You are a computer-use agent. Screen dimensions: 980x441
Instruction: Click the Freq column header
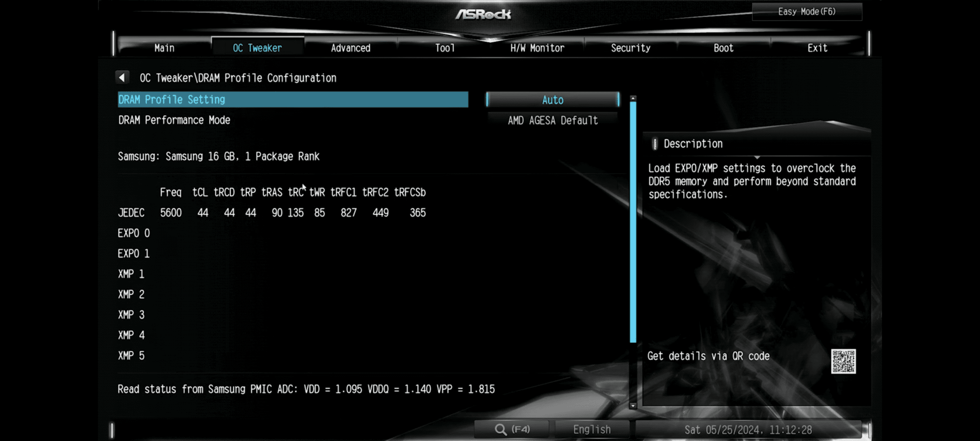coord(171,192)
